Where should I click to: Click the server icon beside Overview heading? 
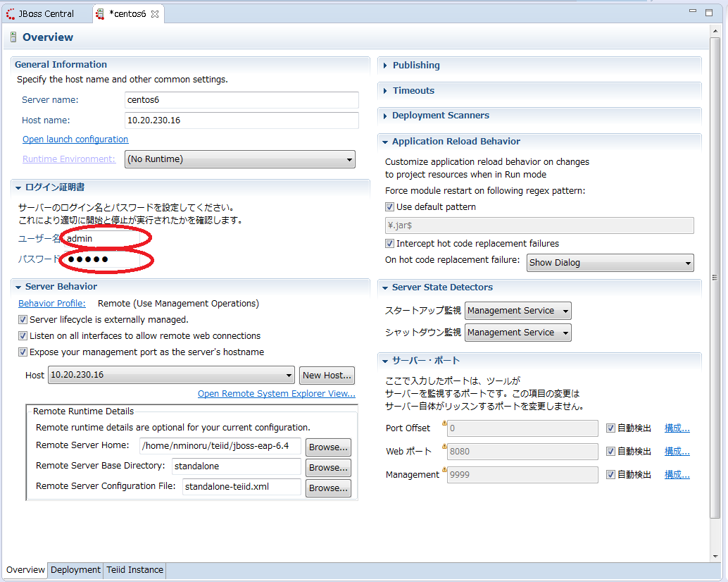point(13,37)
